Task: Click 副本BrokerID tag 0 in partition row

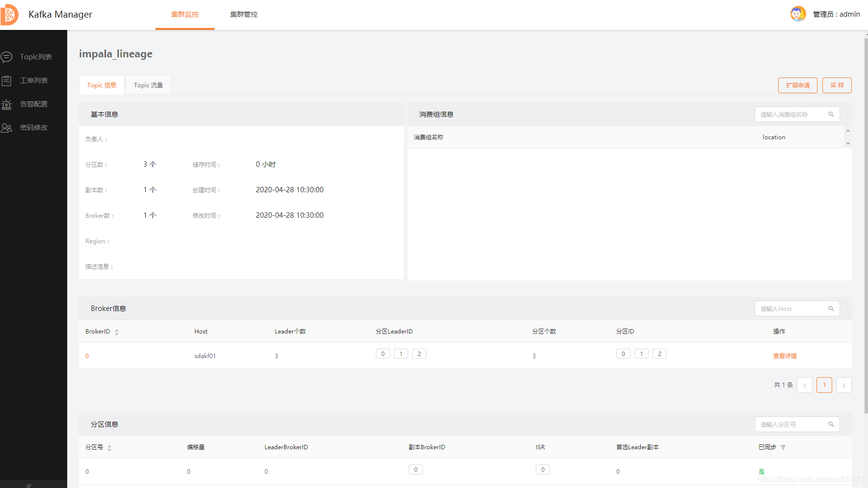Action: (416, 469)
